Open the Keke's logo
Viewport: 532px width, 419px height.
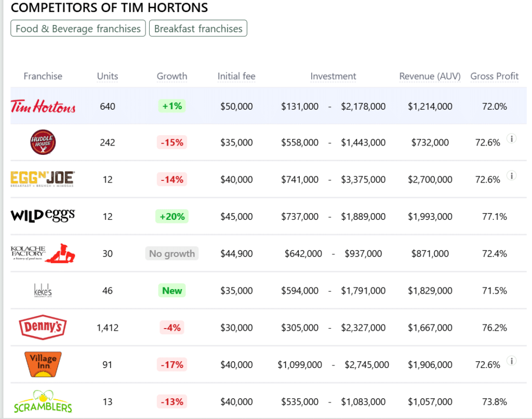pos(43,291)
